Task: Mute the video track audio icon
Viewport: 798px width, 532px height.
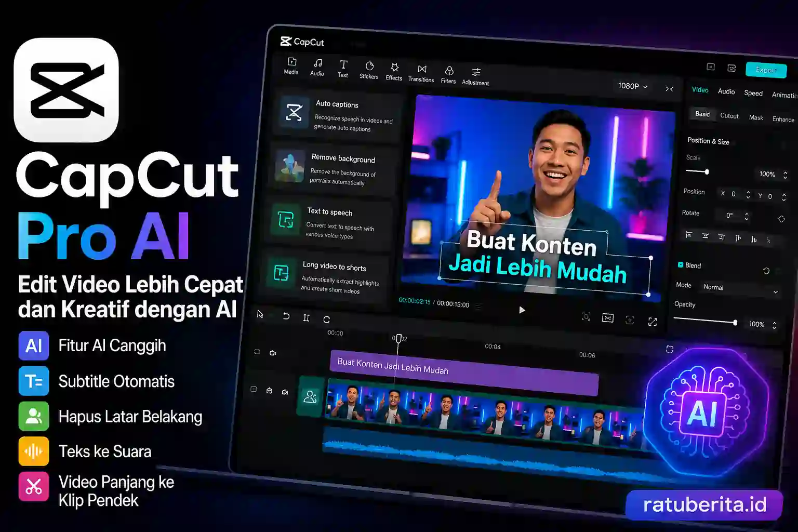Action: [x=285, y=392]
